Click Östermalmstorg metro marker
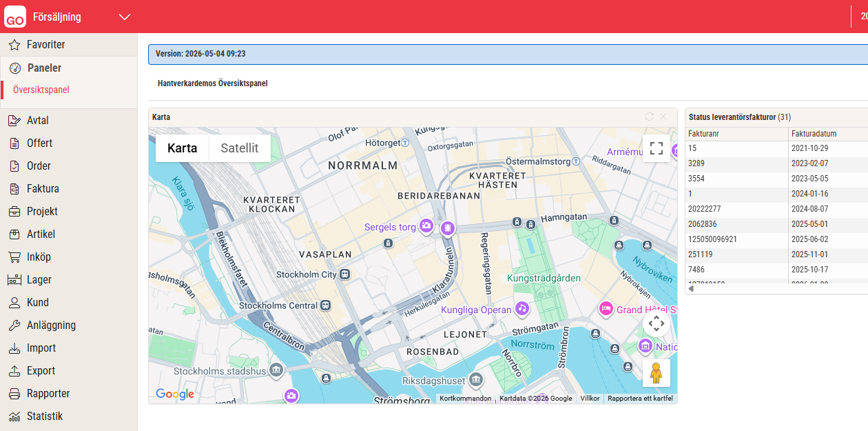The height and width of the screenshot is (431, 868). click(577, 161)
